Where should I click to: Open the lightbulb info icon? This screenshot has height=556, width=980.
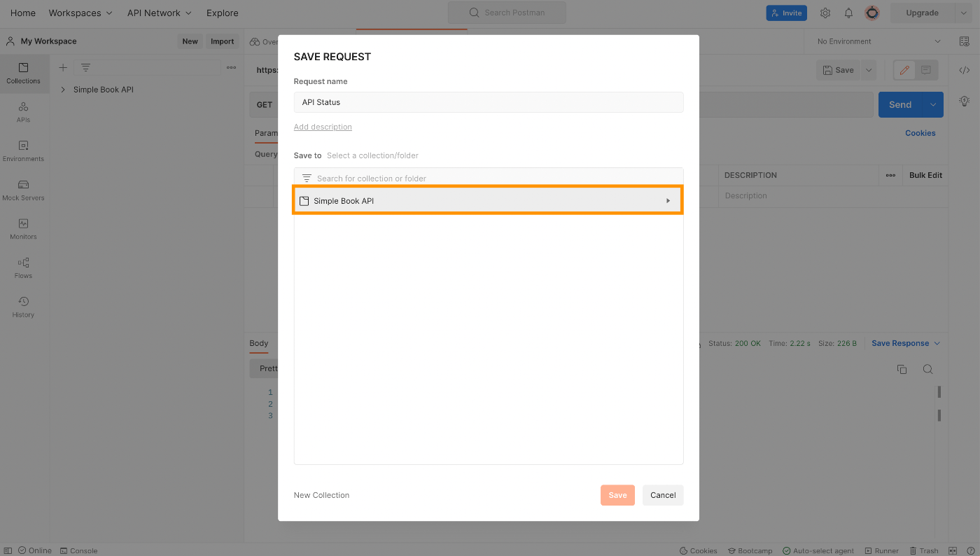pos(965,101)
